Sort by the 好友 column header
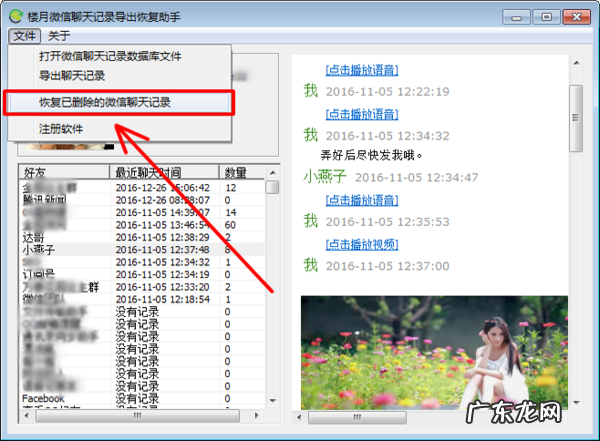This screenshot has width=600, height=441. (64, 172)
